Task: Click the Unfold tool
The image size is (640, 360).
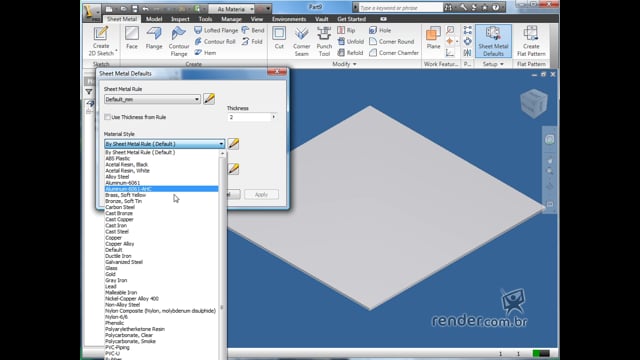Action: click(351, 41)
